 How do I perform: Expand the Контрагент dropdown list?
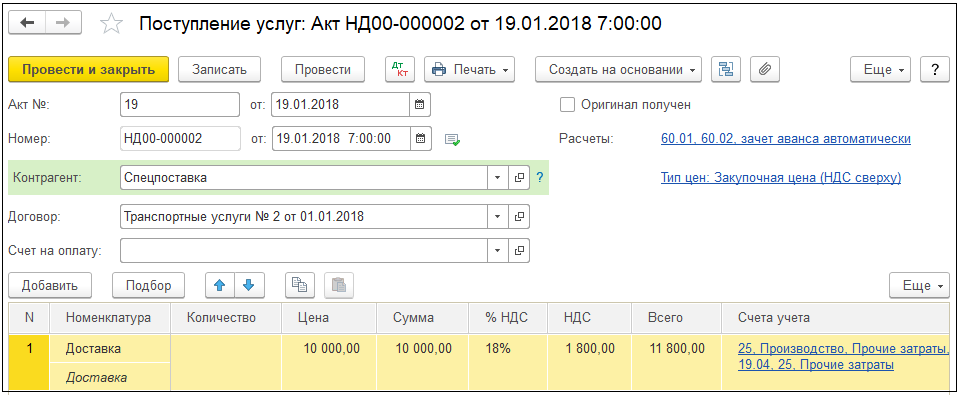click(497, 178)
